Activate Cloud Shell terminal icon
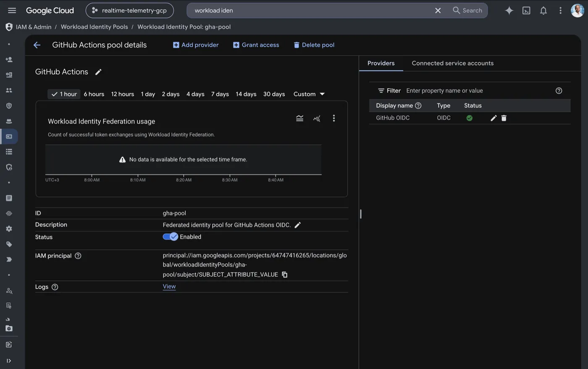 [526, 11]
